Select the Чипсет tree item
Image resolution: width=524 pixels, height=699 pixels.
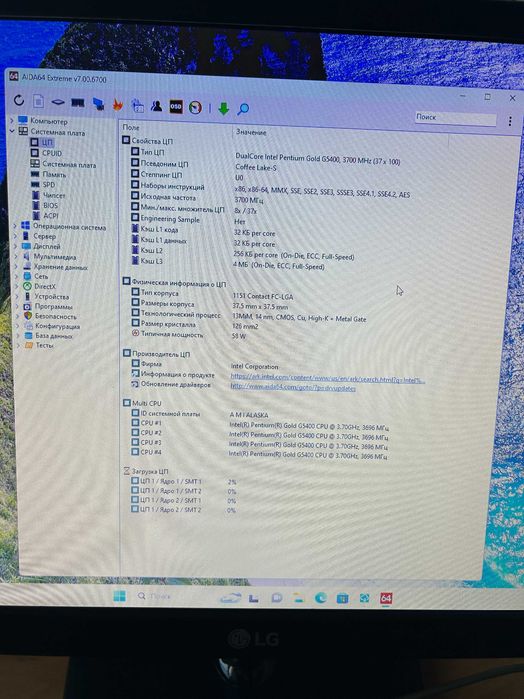point(49,195)
